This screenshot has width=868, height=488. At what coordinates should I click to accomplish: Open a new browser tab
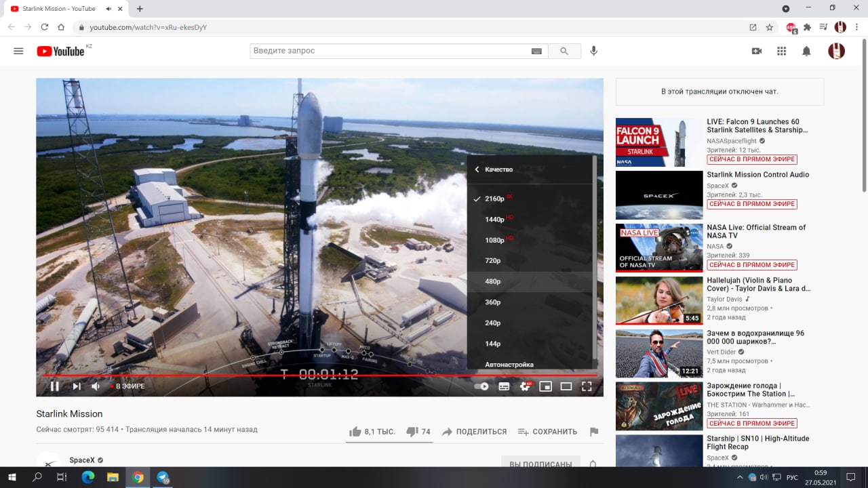(x=140, y=9)
